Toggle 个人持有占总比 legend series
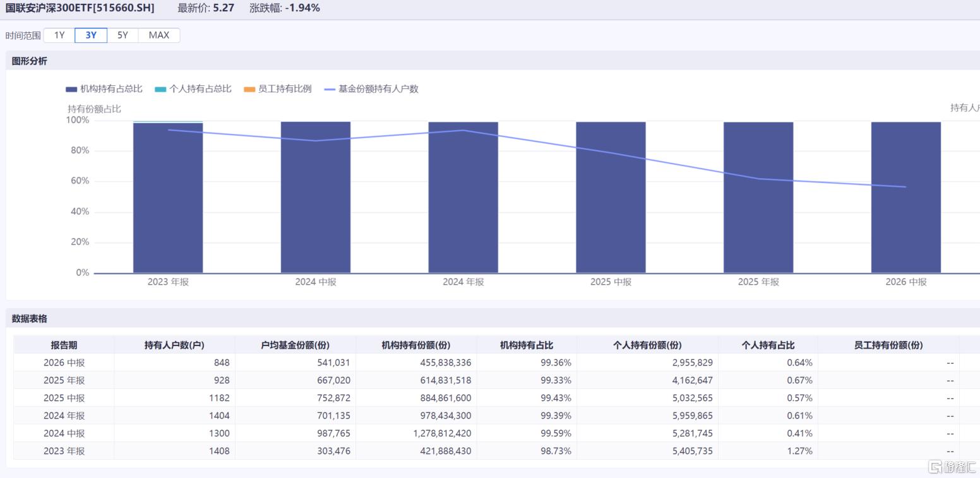Screen dimensions: 980x478 [193, 89]
